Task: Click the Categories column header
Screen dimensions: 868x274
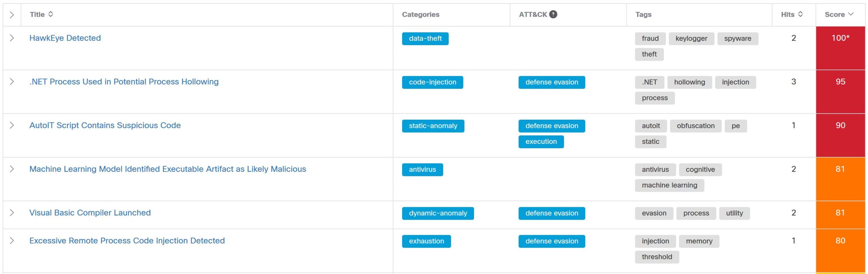Action: pyautogui.click(x=420, y=15)
